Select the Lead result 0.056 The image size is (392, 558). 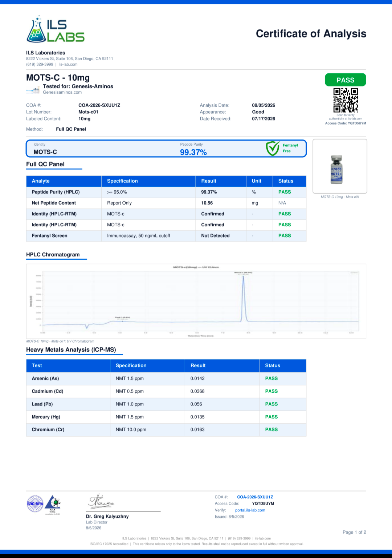(196, 404)
